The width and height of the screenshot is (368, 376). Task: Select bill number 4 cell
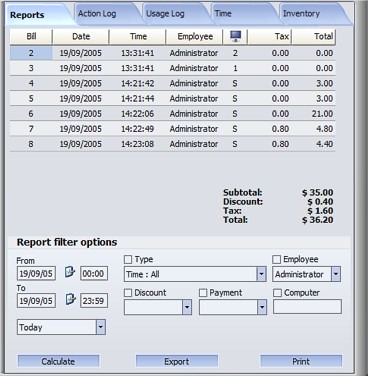31,83
